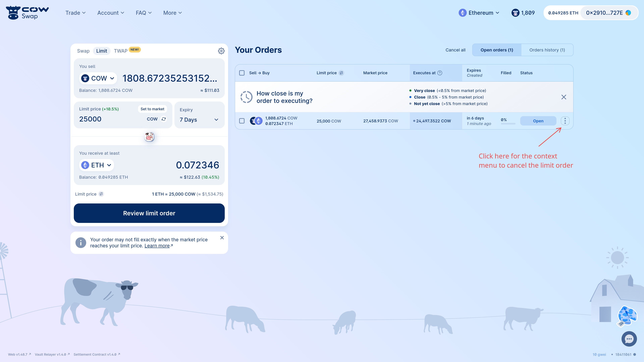This screenshot has height=362, width=644.
Task: Open the Orders history tab
Action: [x=547, y=50]
